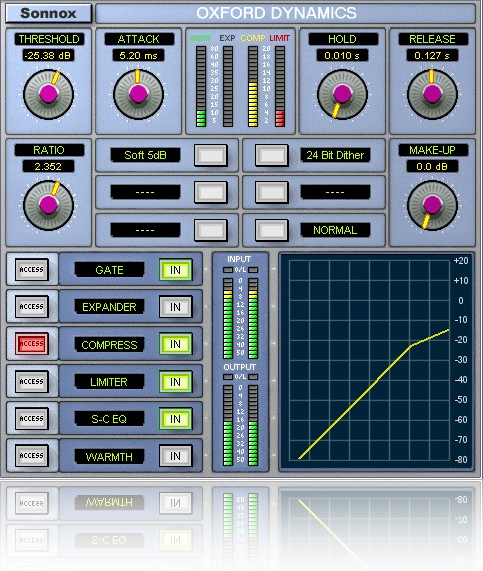The image size is (483, 571).
Task: Select the 0.010 s hold value field
Action: point(342,56)
